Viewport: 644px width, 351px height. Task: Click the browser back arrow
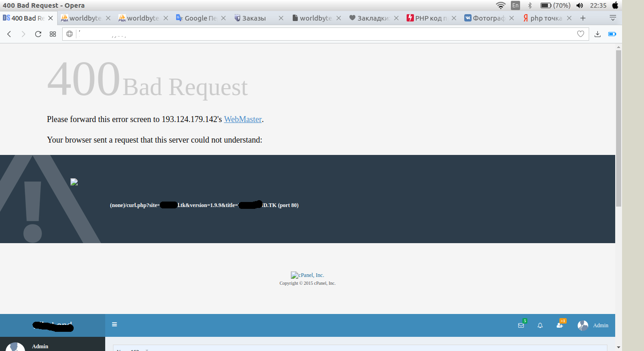tap(9, 34)
